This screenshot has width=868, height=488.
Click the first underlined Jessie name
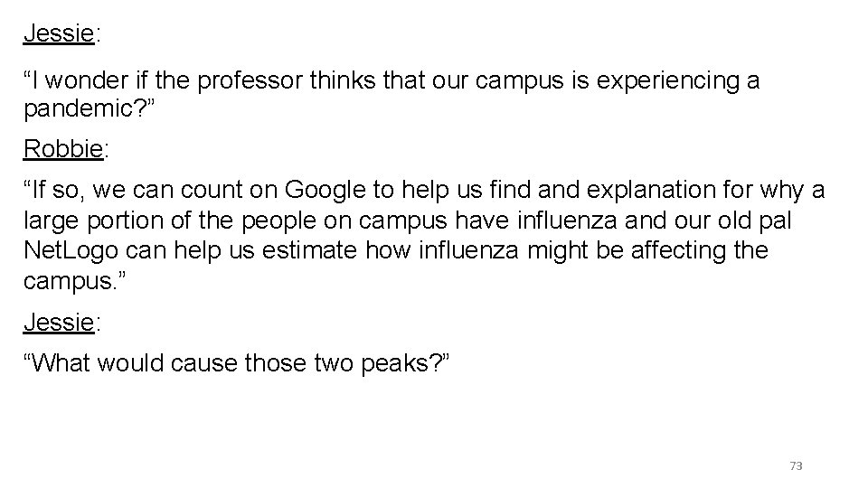pos(59,34)
